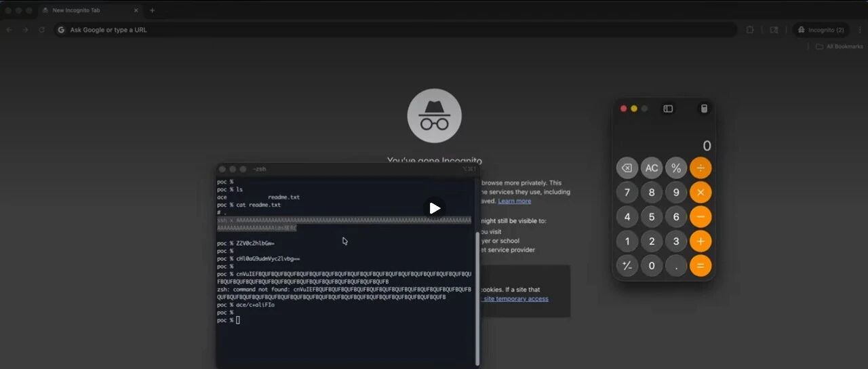The image size is (868, 369).
Task: Click the 'ace/c+aliFIo' terminal line
Action: tap(255, 305)
